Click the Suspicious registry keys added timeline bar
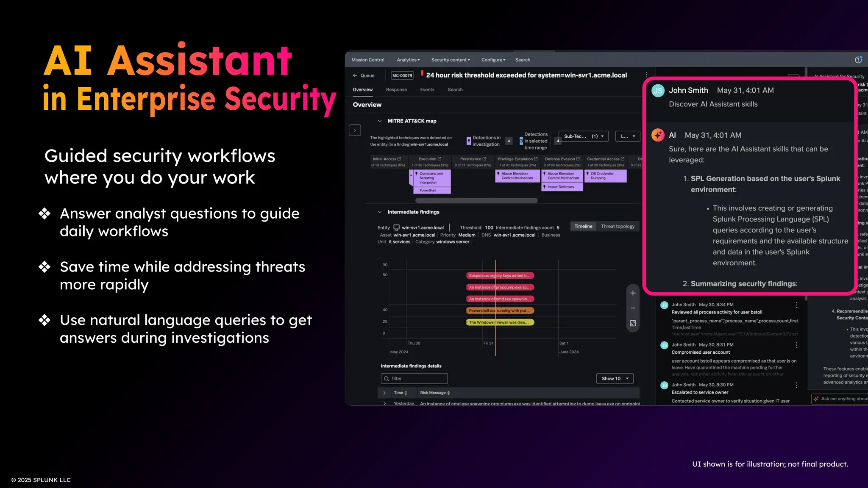Viewport: 868px width, 488px height. click(500, 276)
